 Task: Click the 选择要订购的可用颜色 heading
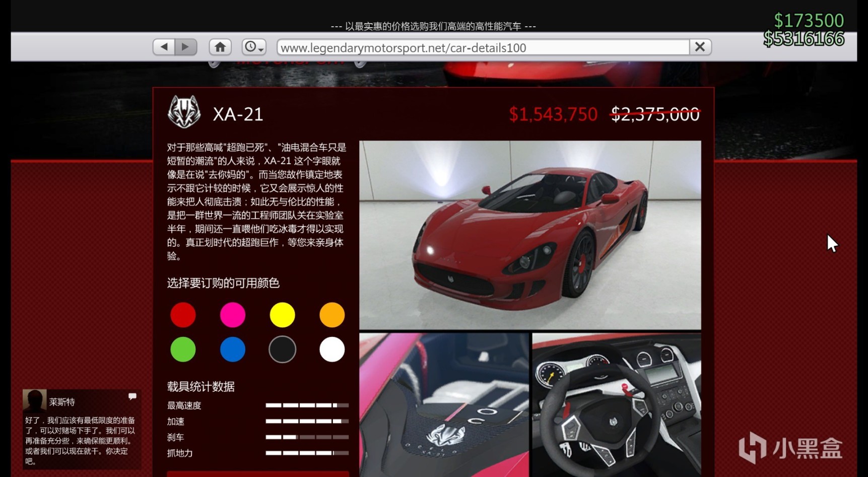tap(223, 283)
